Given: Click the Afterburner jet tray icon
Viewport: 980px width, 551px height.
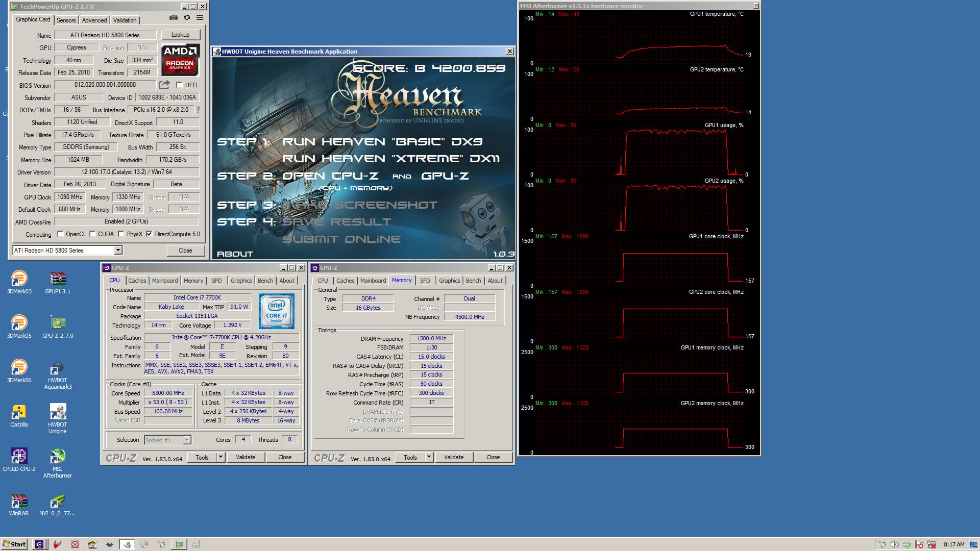Looking at the screenshot, I should pyautogui.click(x=881, y=544).
